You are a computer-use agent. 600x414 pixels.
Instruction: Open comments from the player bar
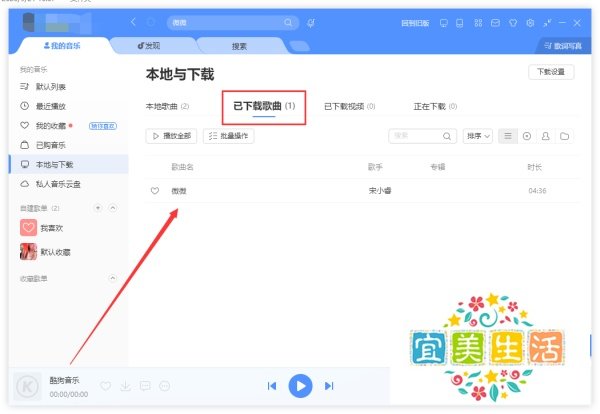pyautogui.click(x=145, y=386)
